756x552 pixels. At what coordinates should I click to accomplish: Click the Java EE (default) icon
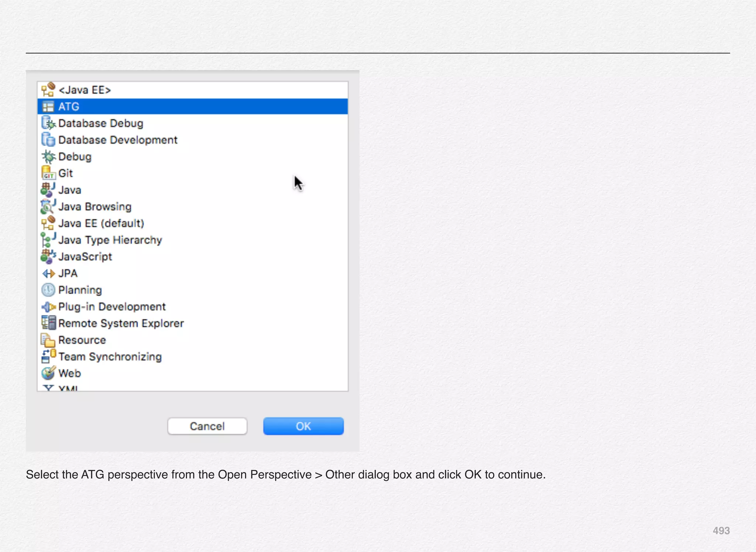[x=48, y=223]
